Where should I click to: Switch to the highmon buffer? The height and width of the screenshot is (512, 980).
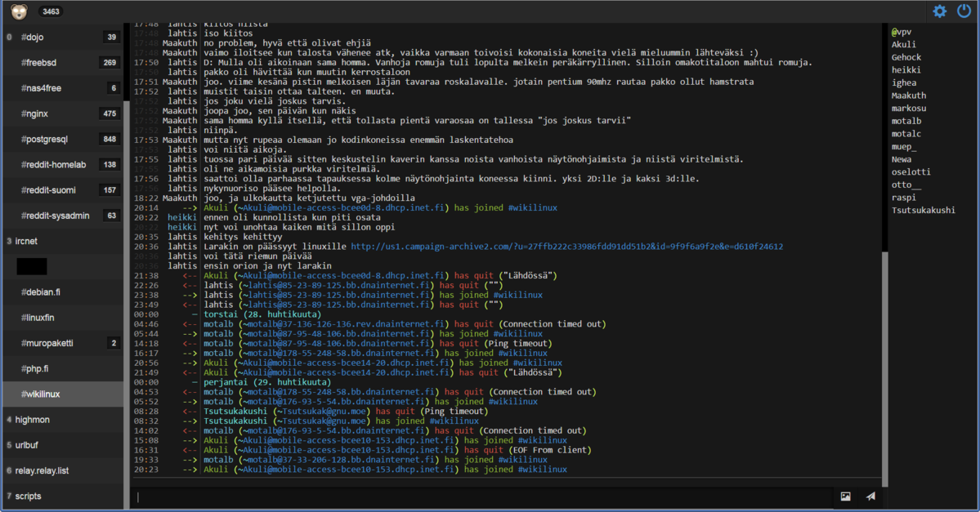point(33,420)
